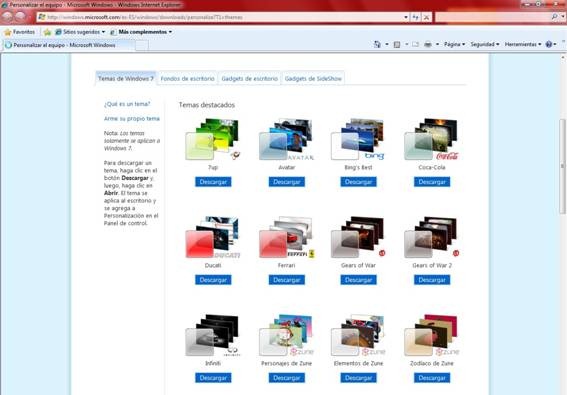567x395 pixels.
Task: Click the search magnifier icon
Action: pos(554,17)
